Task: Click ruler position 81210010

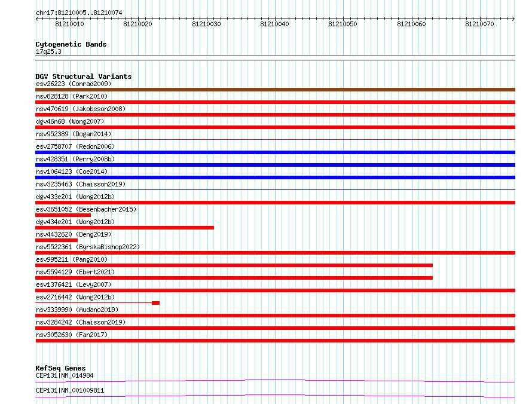Action: pyautogui.click(x=69, y=24)
